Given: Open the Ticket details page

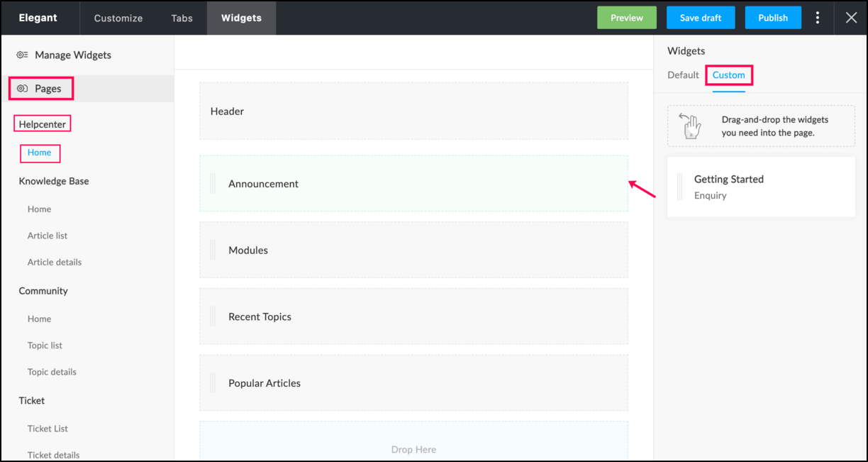Looking at the screenshot, I should pyautogui.click(x=54, y=455).
